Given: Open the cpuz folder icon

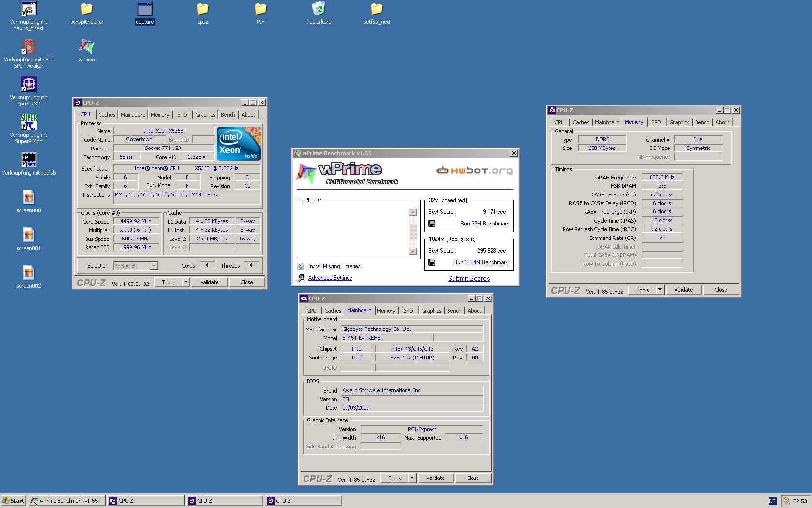Looking at the screenshot, I should click(x=203, y=10).
